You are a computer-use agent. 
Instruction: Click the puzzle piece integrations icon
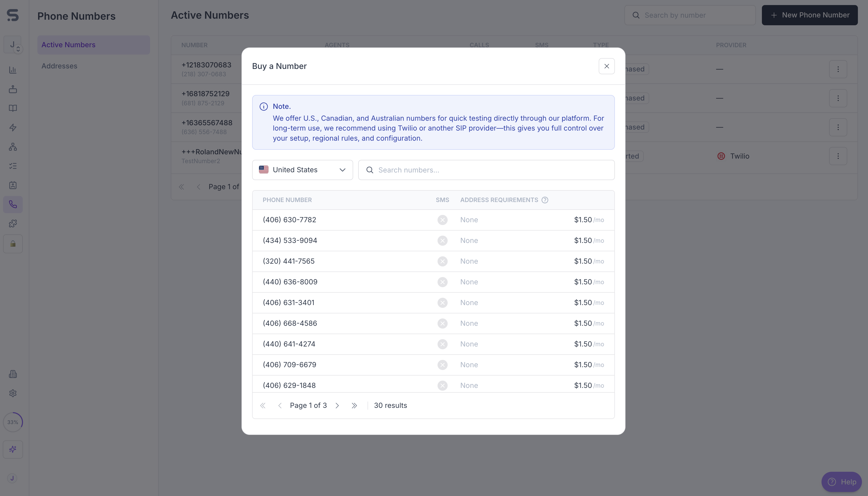pos(13,224)
